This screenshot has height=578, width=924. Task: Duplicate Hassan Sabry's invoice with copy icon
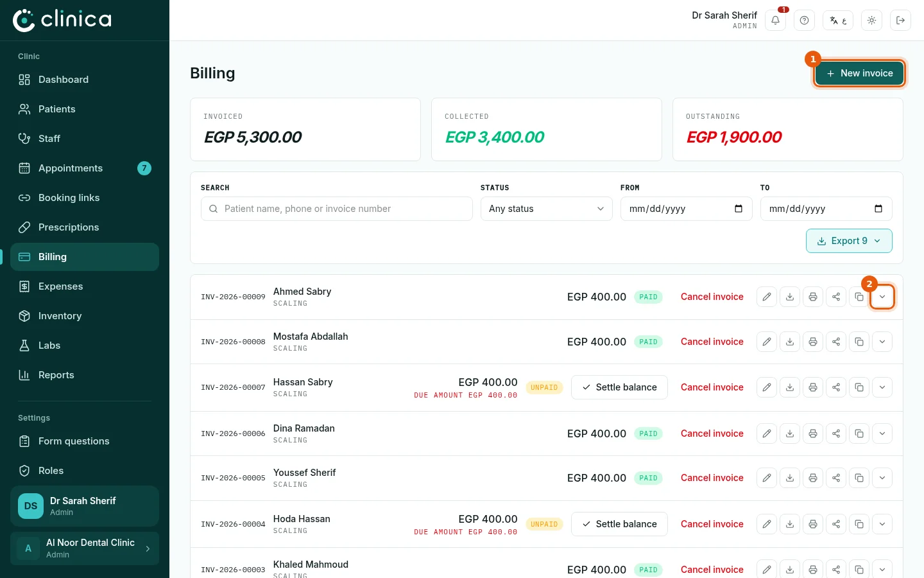click(x=859, y=387)
